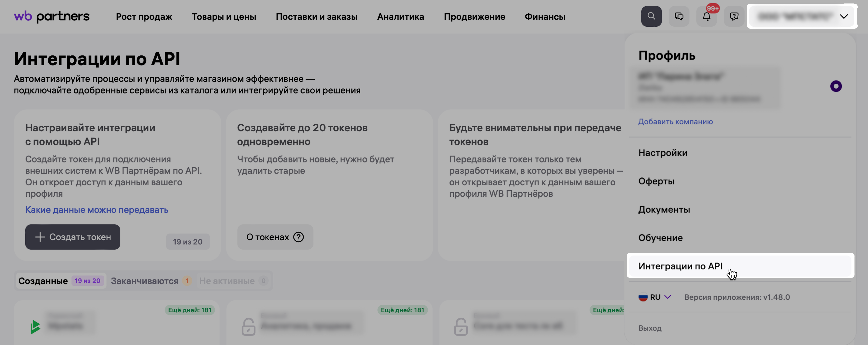868x345 pixels.
Task: Open the chat messages icon
Action: point(679,16)
